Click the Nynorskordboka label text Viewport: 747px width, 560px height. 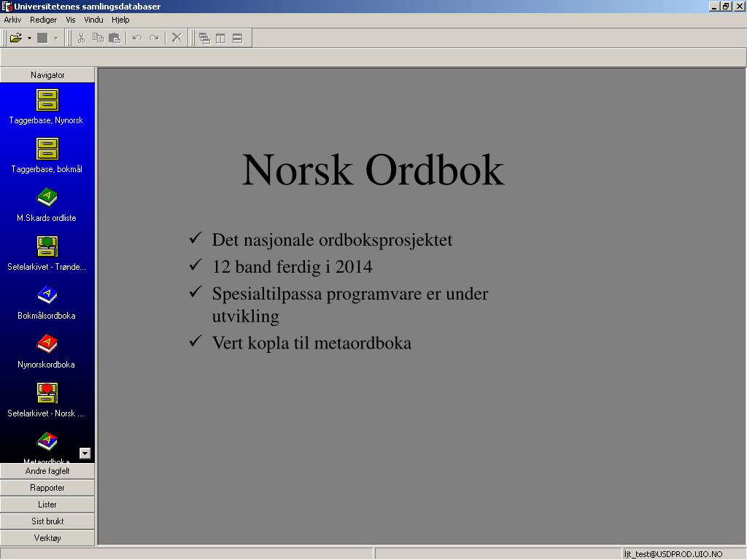click(x=46, y=365)
